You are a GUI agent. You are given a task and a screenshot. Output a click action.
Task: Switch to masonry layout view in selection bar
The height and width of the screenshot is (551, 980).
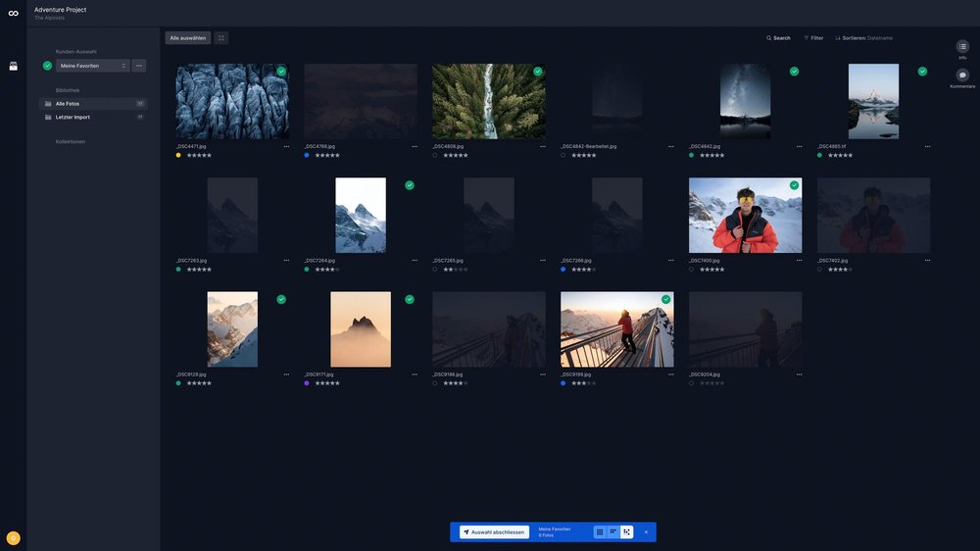pyautogui.click(x=613, y=532)
